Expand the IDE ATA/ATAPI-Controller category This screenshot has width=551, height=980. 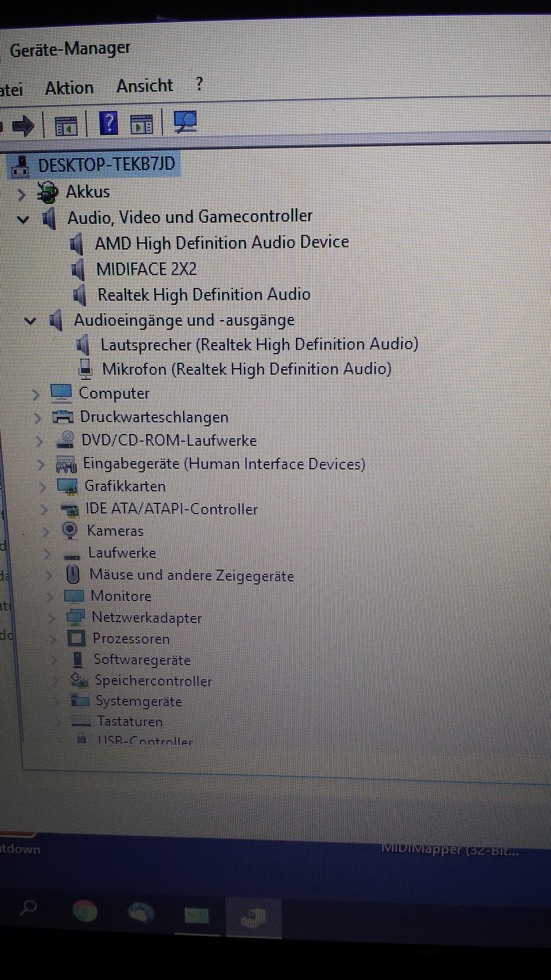[45, 510]
